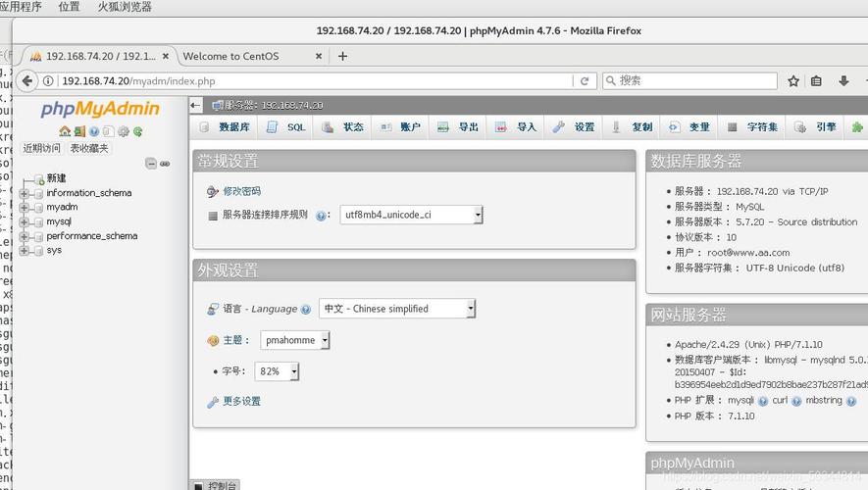Viewport: 868px width, 490px height.
Task: Open the 字符集 tab
Action: point(753,127)
